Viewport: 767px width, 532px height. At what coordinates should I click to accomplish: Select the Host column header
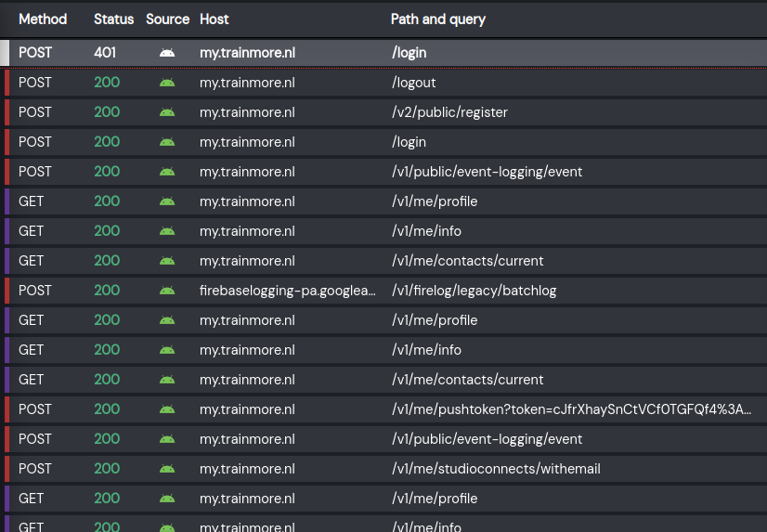click(x=214, y=19)
